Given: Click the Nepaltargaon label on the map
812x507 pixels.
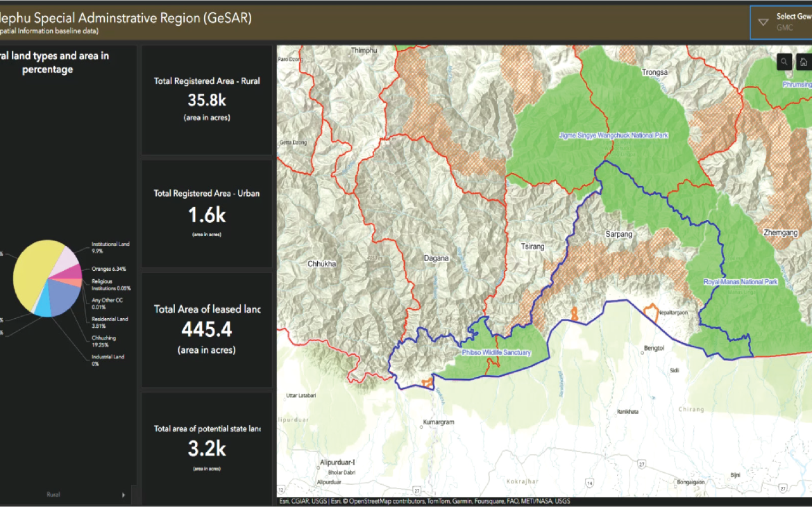Looking at the screenshot, I should (x=673, y=313).
